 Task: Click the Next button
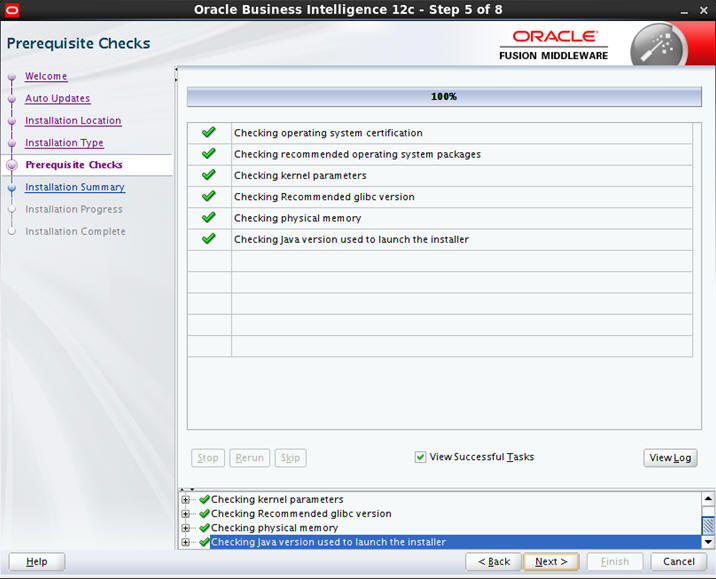click(x=551, y=562)
